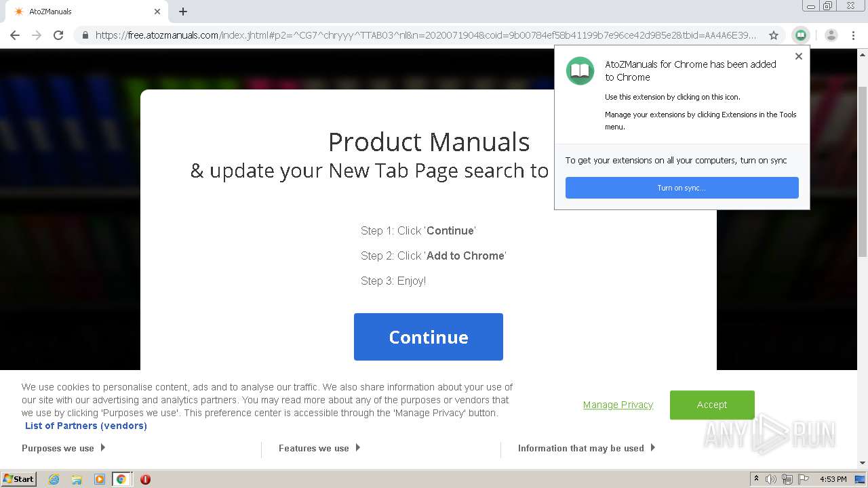The height and width of the screenshot is (488, 868).
Task: Close the AtoZManuals tab
Action: click(157, 12)
